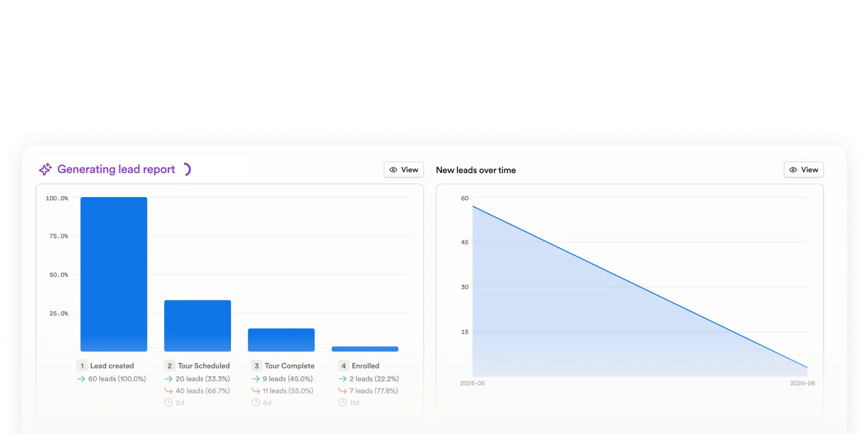Click the 75.0% axis label
The width and height of the screenshot is (868, 434).
click(59, 236)
